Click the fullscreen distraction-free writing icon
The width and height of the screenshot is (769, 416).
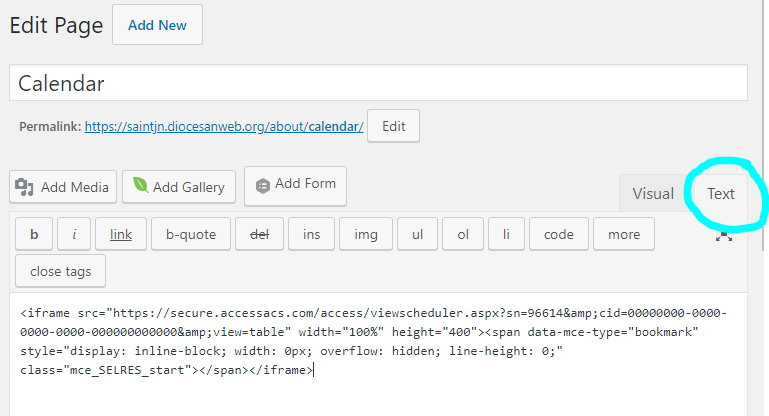point(724,235)
